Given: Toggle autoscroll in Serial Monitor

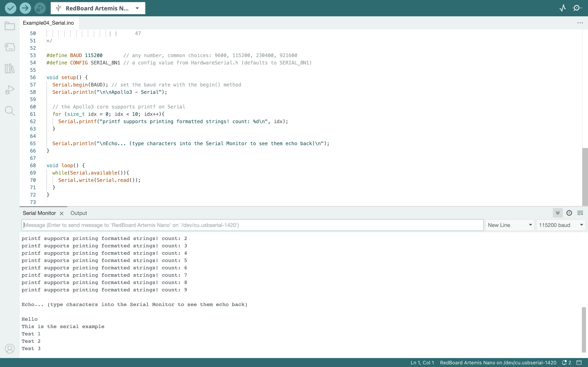Looking at the screenshot, I should coord(558,213).
